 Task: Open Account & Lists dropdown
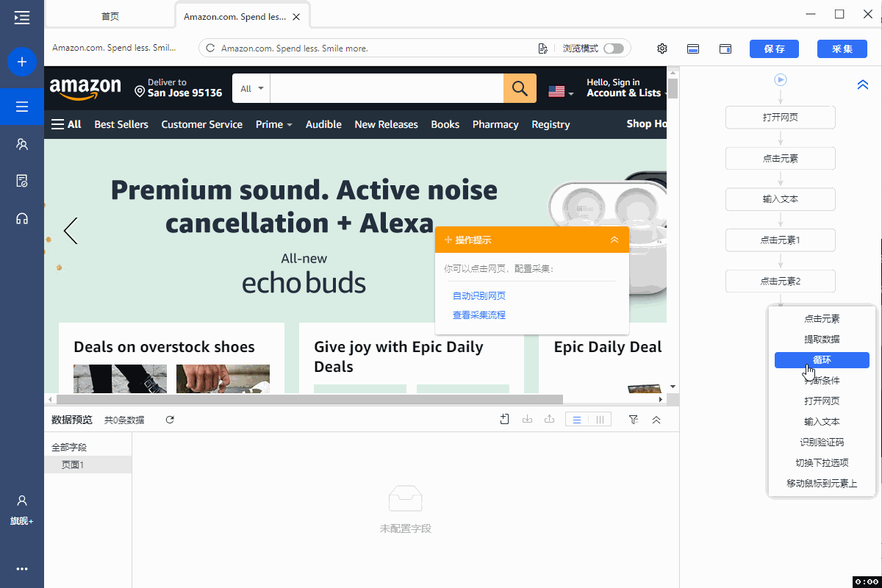[626, 88]
